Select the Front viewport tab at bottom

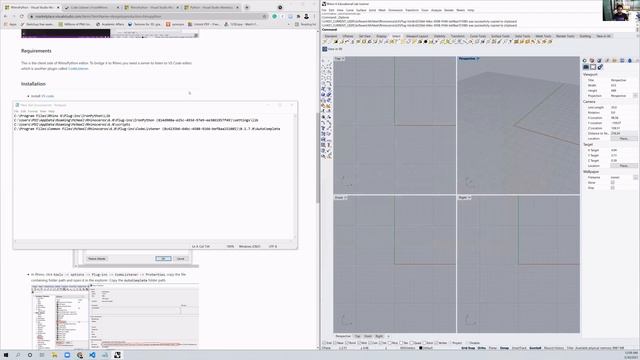coord(368,336)
